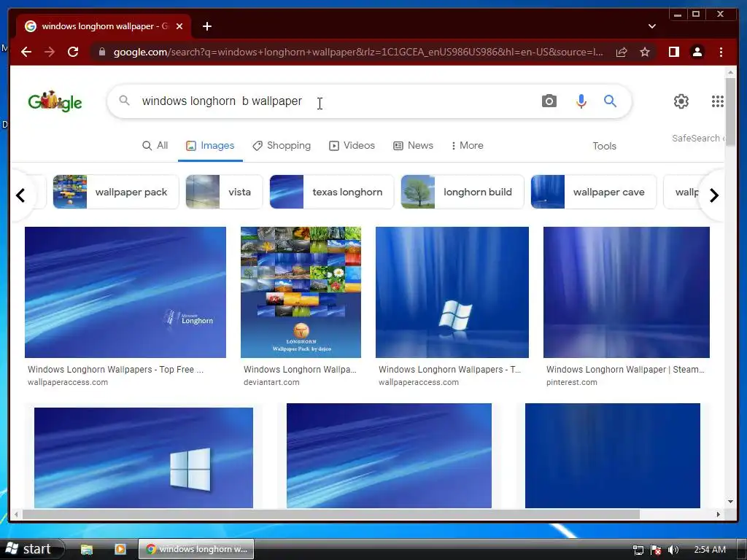Click the horizontal scrollbar thumb
747x560 pixels.
(331, 514)
